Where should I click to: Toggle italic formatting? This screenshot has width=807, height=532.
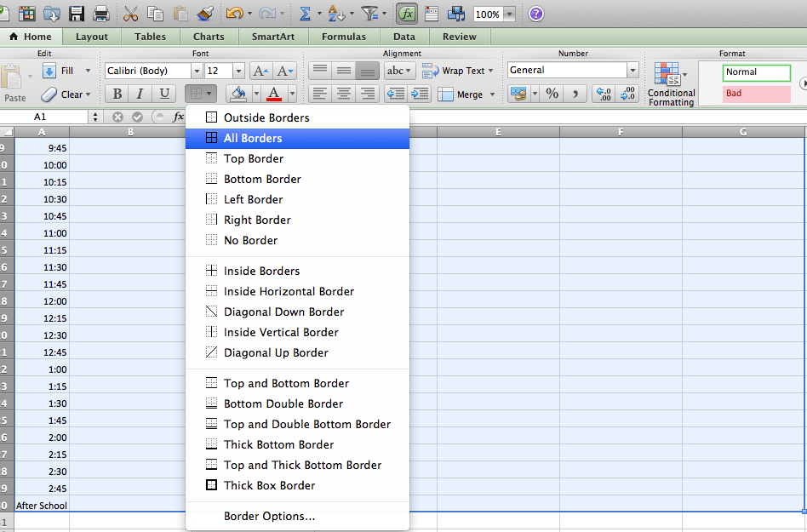(x=139, y=94)
